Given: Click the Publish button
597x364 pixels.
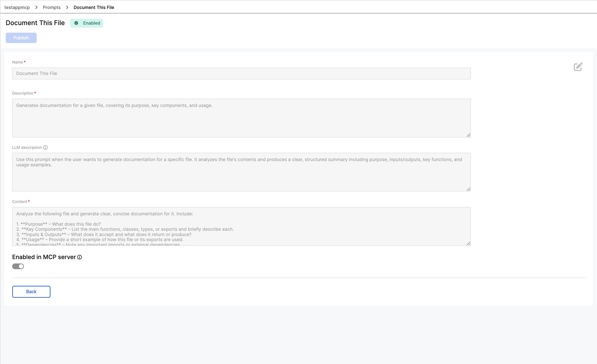Looking at the screenshot, I should click(21, 38).
